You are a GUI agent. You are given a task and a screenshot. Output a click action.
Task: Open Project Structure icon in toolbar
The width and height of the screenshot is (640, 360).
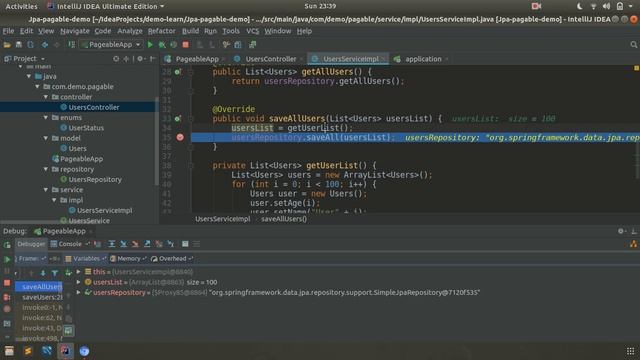click(238, 44)
